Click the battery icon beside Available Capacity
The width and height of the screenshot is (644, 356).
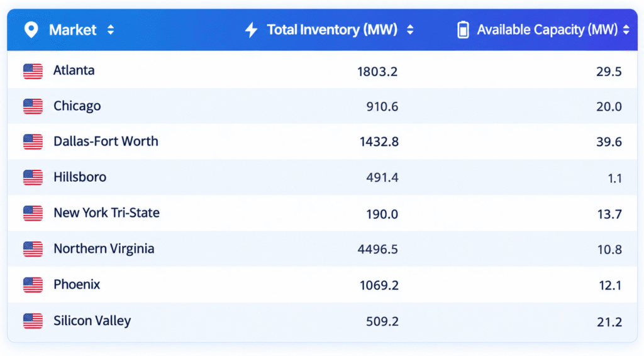(463, 30)
